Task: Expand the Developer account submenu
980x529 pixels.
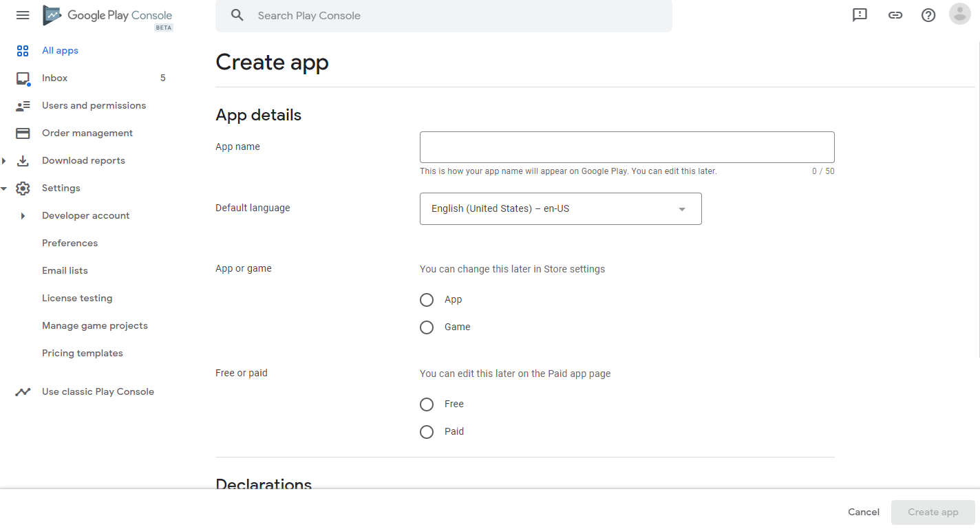Action: 23,216
